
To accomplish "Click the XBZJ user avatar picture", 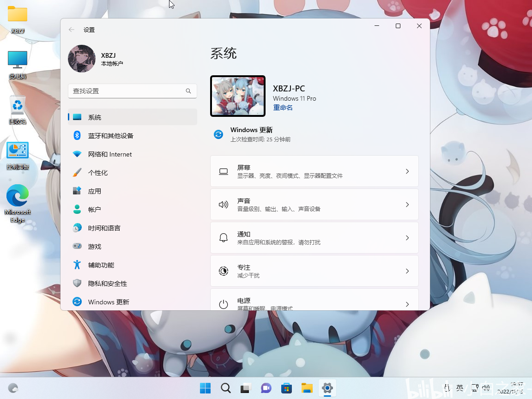I will pyautogui.click(x=82, y=59).
